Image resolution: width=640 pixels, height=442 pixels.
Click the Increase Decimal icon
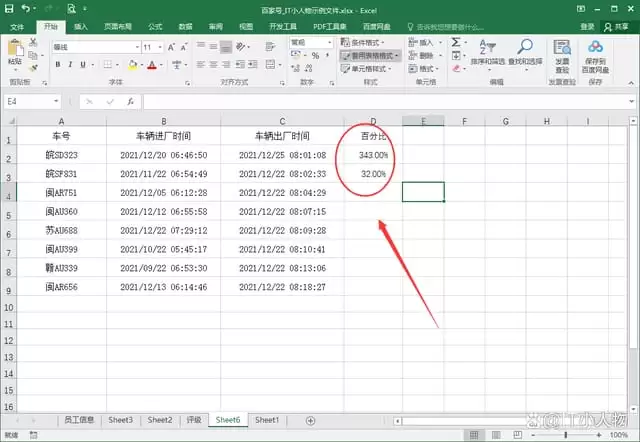pyautogui.click(x=296, y=68)
